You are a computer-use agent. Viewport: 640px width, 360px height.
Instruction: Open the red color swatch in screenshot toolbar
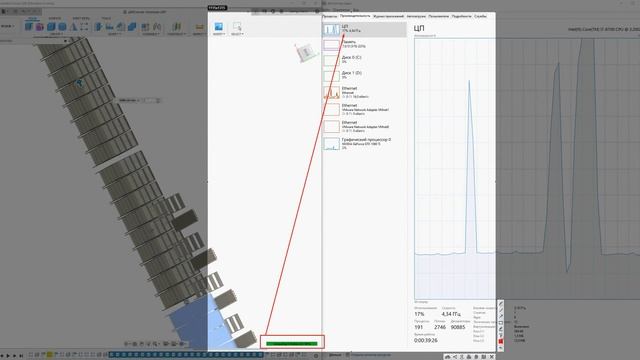tap(501, 341)
